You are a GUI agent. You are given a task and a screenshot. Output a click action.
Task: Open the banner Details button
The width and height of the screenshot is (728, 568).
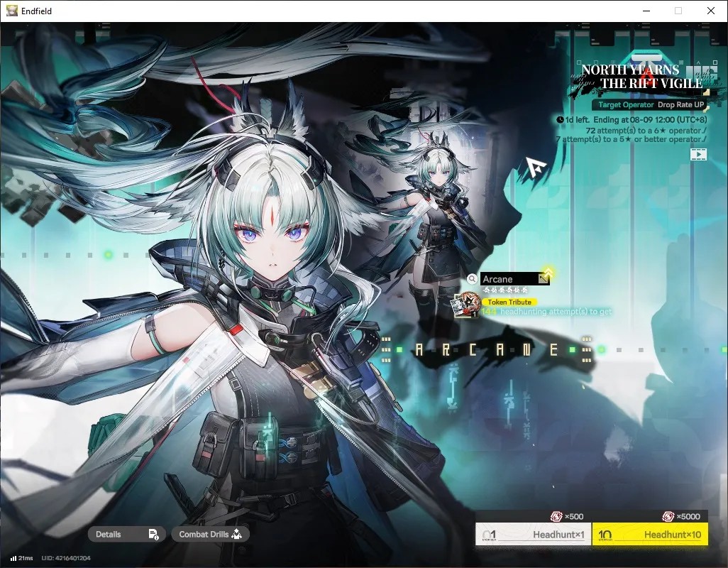pyautogui.click(x=126, y=534)
